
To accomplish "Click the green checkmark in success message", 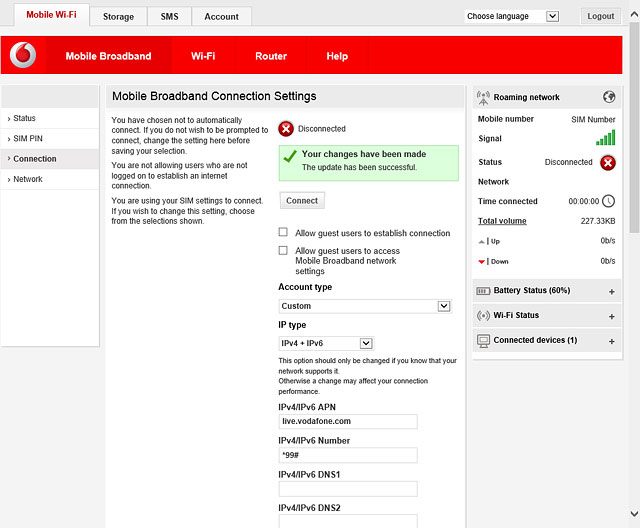I will (x=290, y=156).
